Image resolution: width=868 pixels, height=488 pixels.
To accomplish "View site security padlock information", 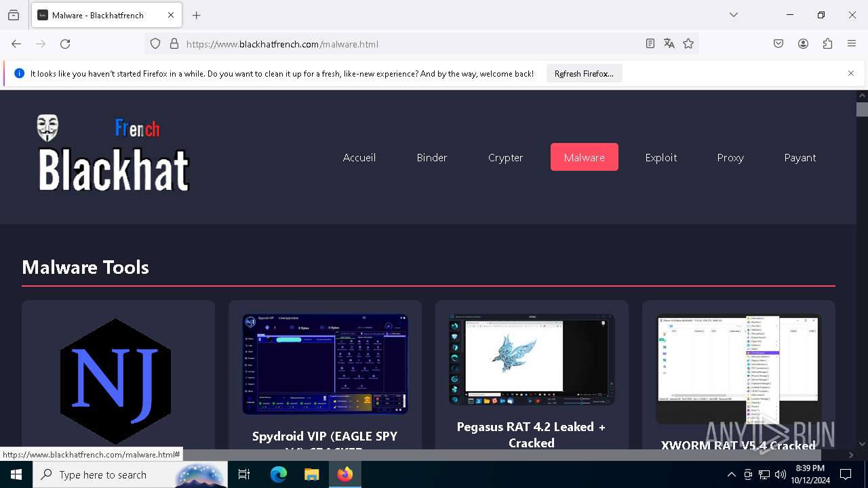I will pyautogui.click(x=174, y=44).
